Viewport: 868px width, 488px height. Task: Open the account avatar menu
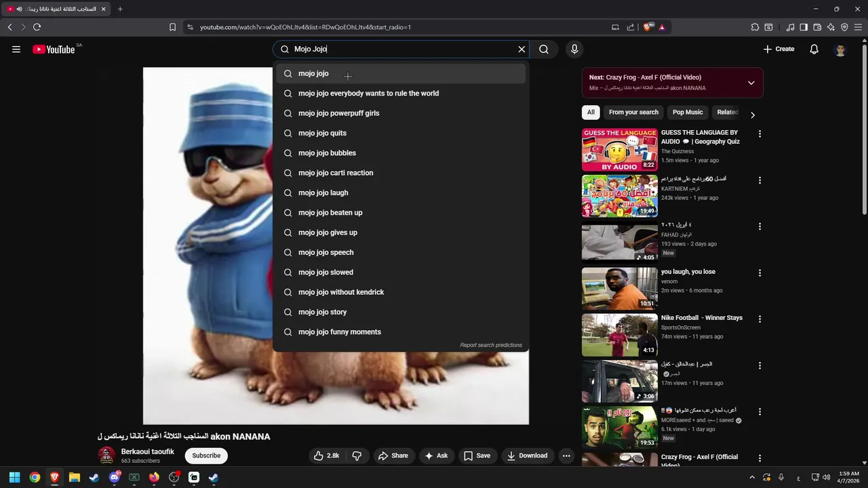tap(841, 49)
